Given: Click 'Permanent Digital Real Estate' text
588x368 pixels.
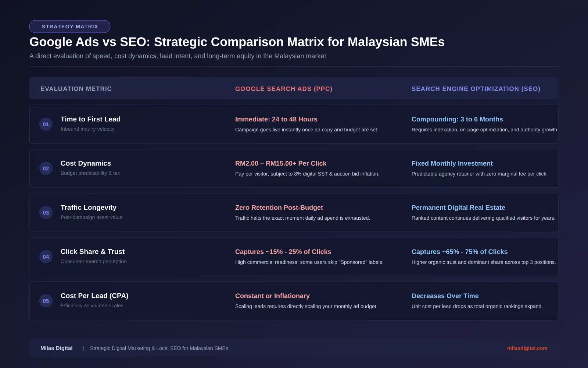Looking at the screenshot, I should 458,208.
